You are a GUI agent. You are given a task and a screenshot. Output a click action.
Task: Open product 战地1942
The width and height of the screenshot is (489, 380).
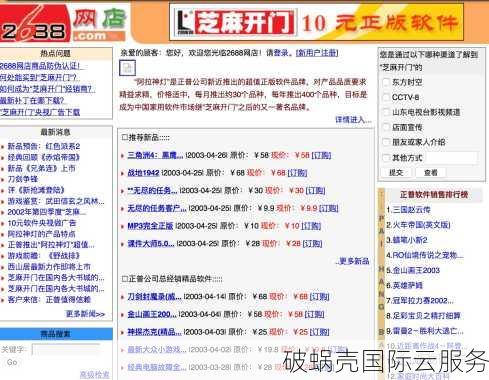pos(143,173)
